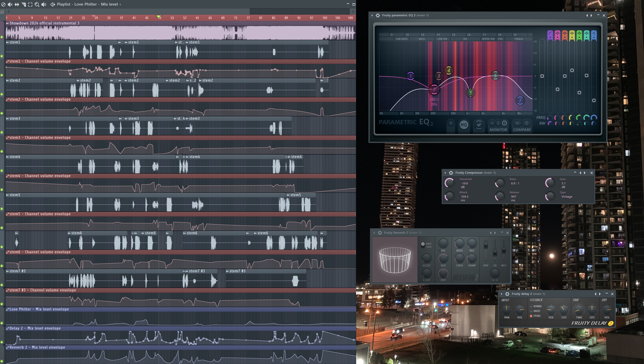644x364 pixels.
Task: Click the Fruity Compressor gear icon
Action: [451, 173]
